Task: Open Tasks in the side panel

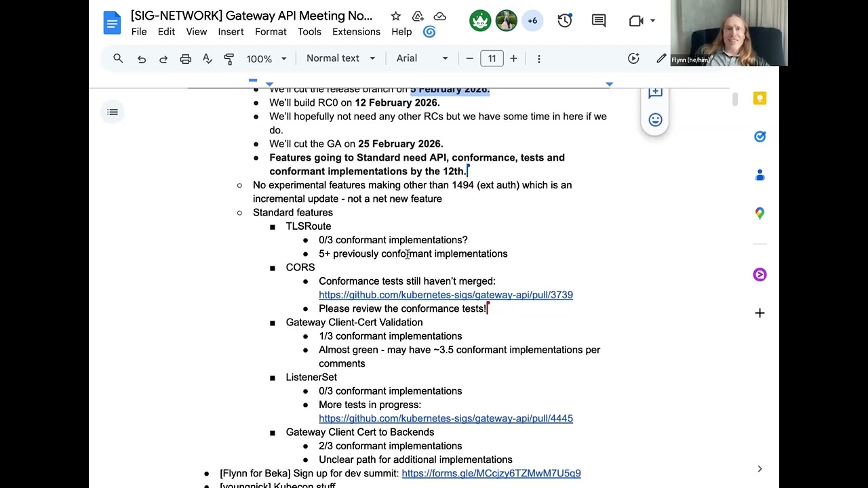Action: (x=759, y=136)
